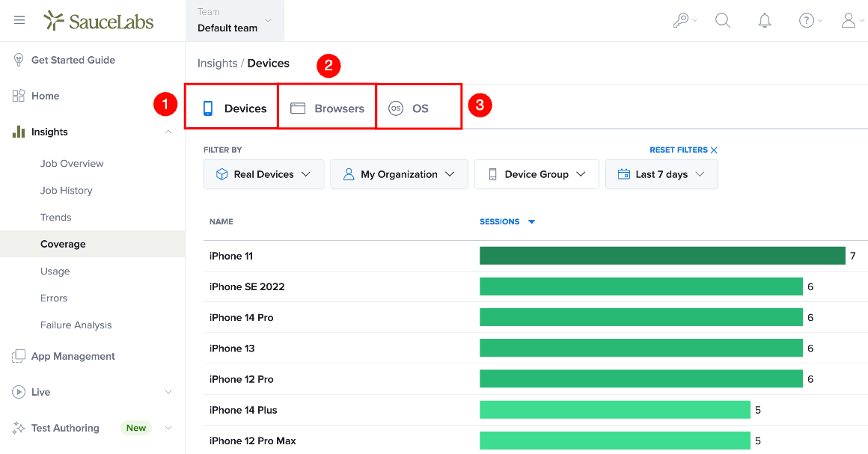
Task: Open the Real Devices filter dropdown
Action: pos(263,174)
